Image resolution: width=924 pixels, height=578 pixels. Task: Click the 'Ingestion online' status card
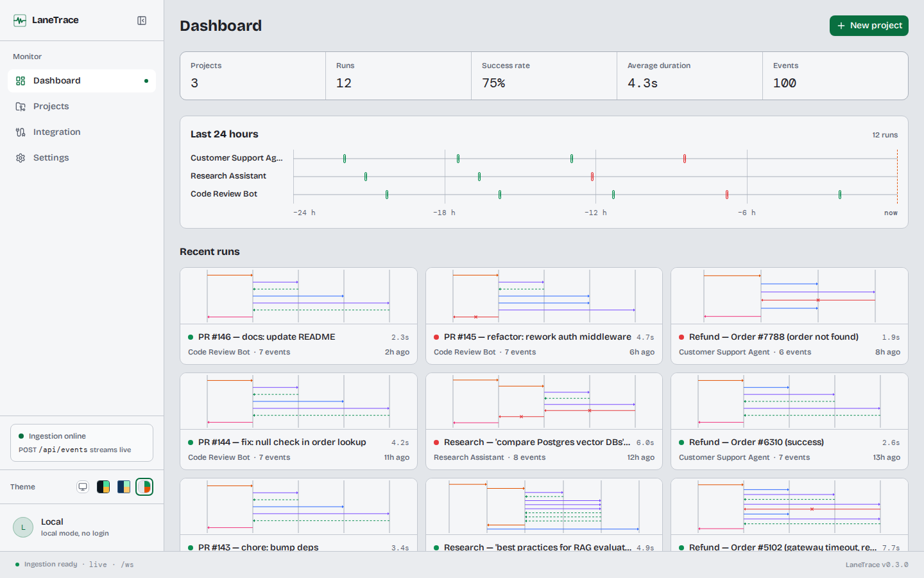tap(81, 442)
